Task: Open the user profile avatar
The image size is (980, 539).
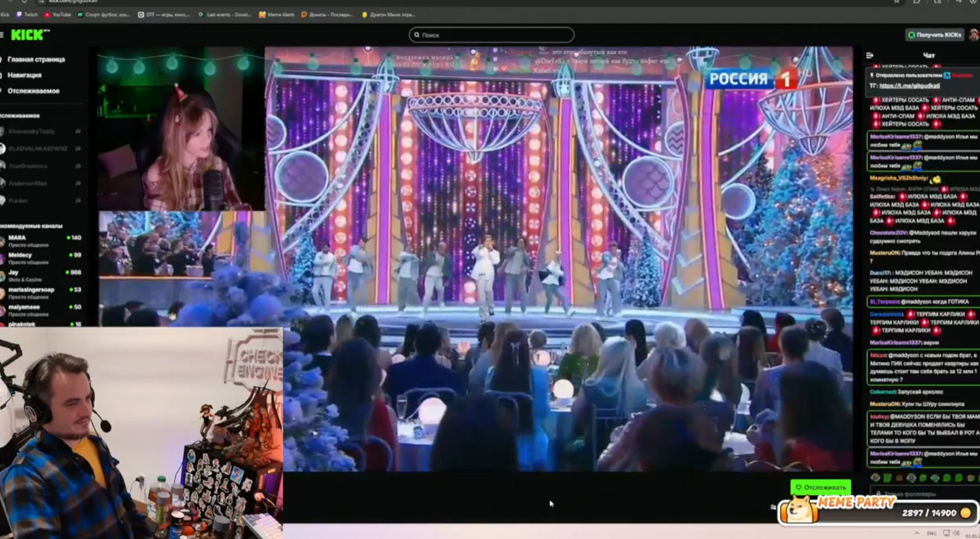Action: point(973,35)
